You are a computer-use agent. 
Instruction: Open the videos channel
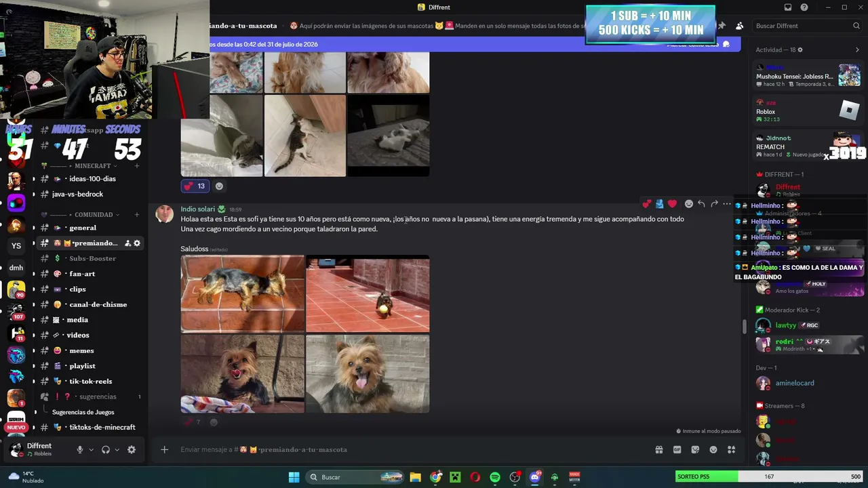click(x=90, y=335)
